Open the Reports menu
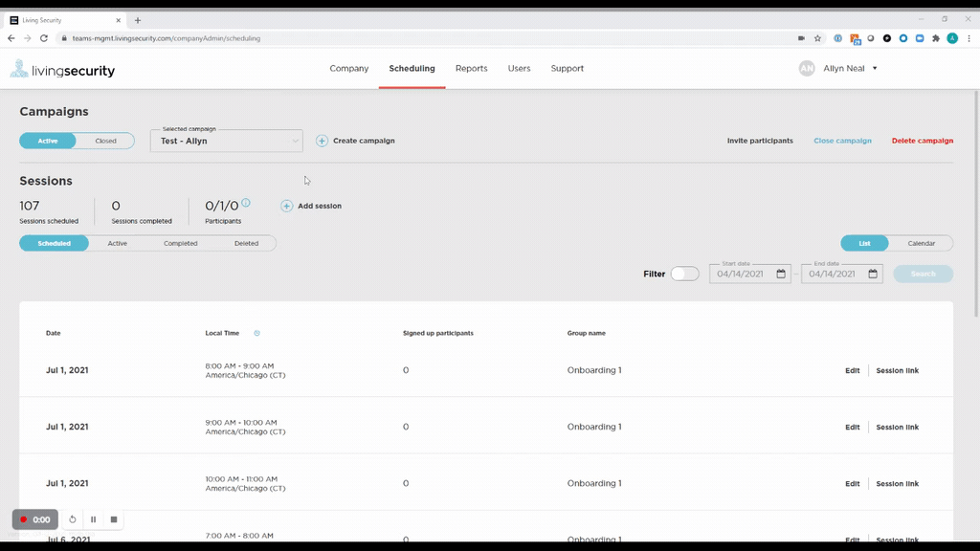 pos(471,68)
